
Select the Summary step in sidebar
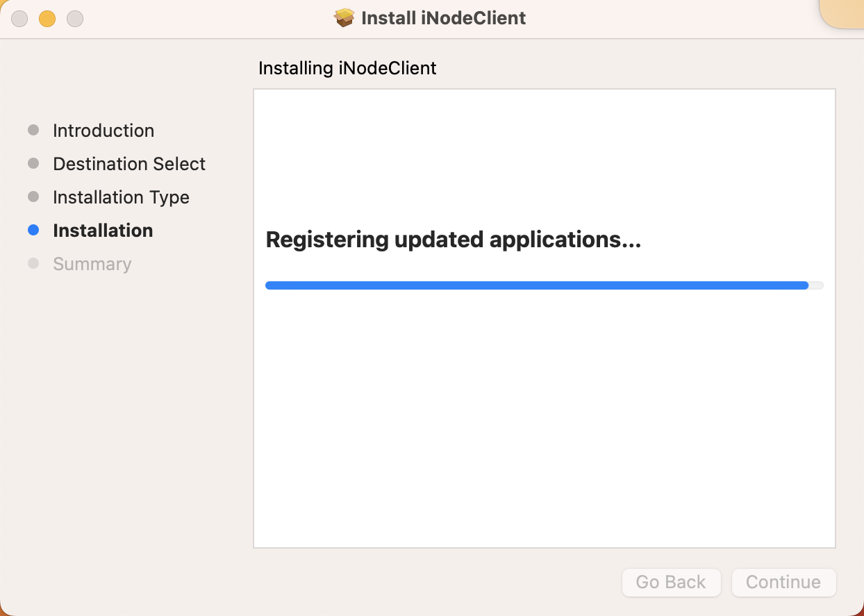[x=92, y=264]
